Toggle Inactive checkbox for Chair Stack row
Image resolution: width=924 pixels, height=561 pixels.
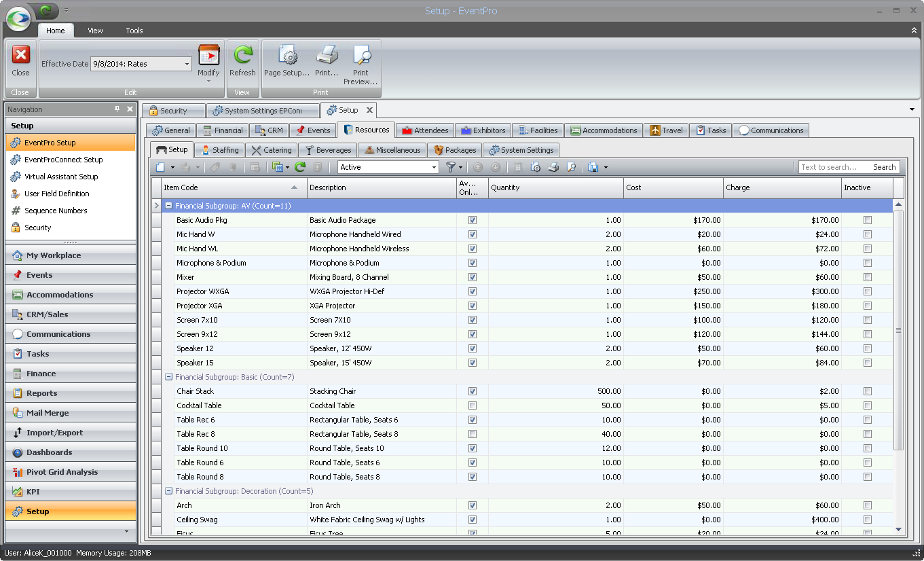868,391
